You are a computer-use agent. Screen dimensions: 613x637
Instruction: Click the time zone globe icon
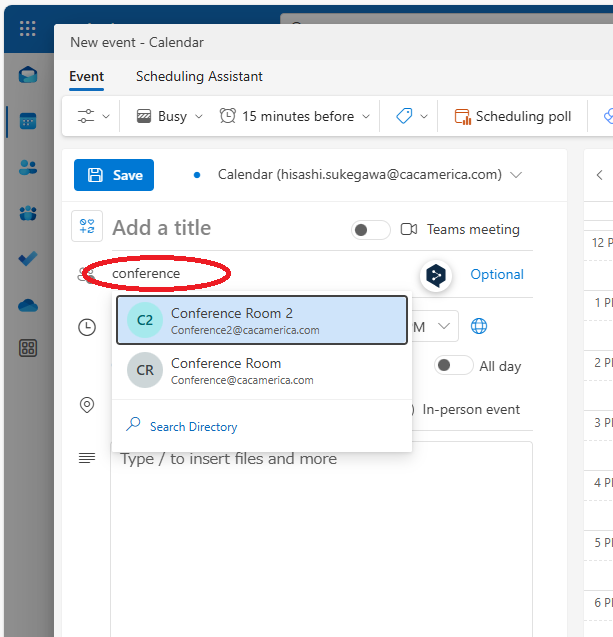pyautogui.click(x=479, y=326)
